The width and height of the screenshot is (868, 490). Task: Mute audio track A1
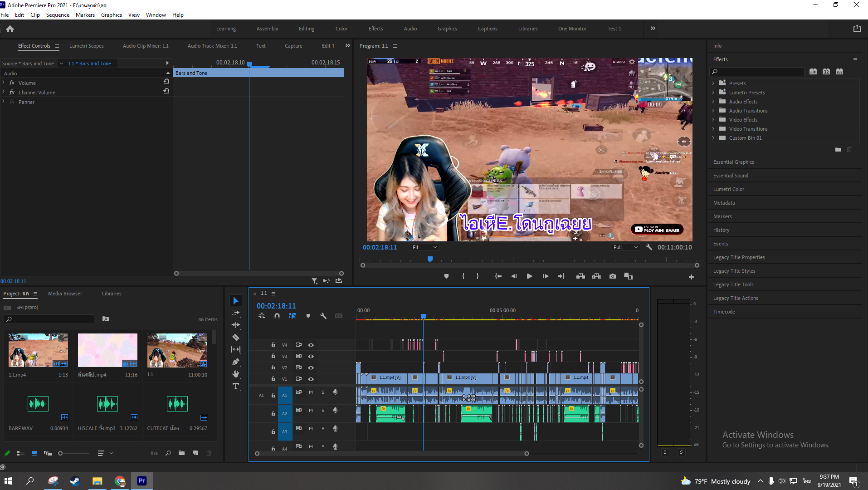tap(311, 392)
